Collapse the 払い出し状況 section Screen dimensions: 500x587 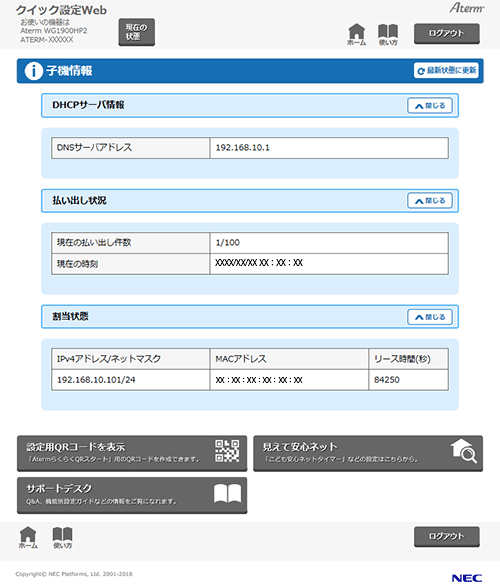(x=430, y=201)
